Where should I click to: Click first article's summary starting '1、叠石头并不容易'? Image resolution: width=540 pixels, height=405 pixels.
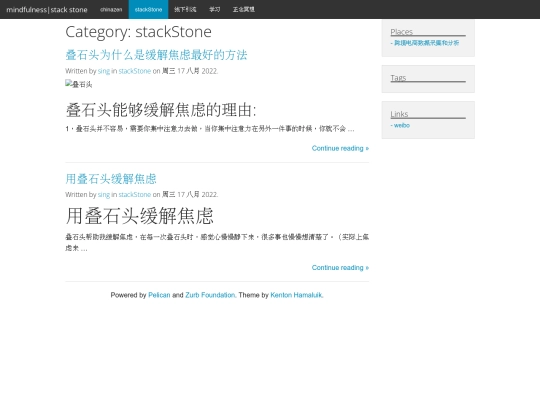click(210, 129)
